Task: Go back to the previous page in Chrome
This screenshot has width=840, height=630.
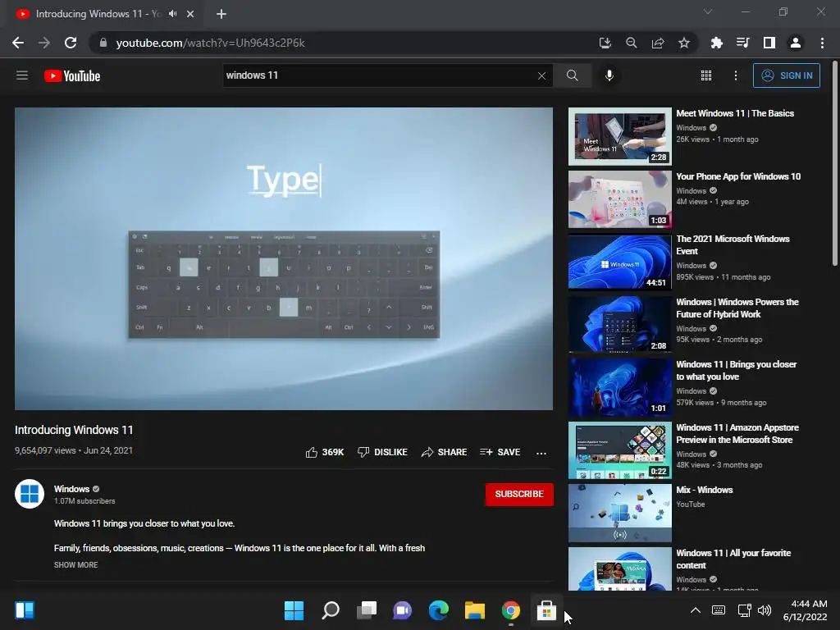Action: [18, 43]
